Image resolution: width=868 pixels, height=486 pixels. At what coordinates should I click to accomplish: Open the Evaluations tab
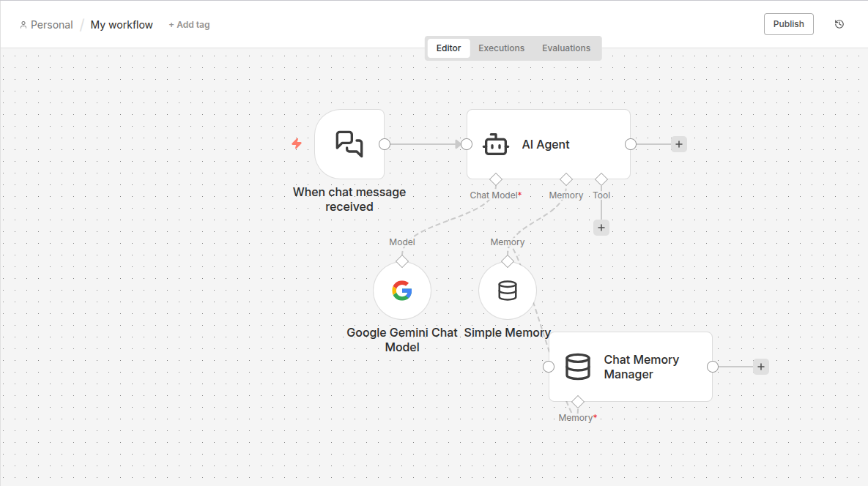pyautogui.click(x=565, y=48)
